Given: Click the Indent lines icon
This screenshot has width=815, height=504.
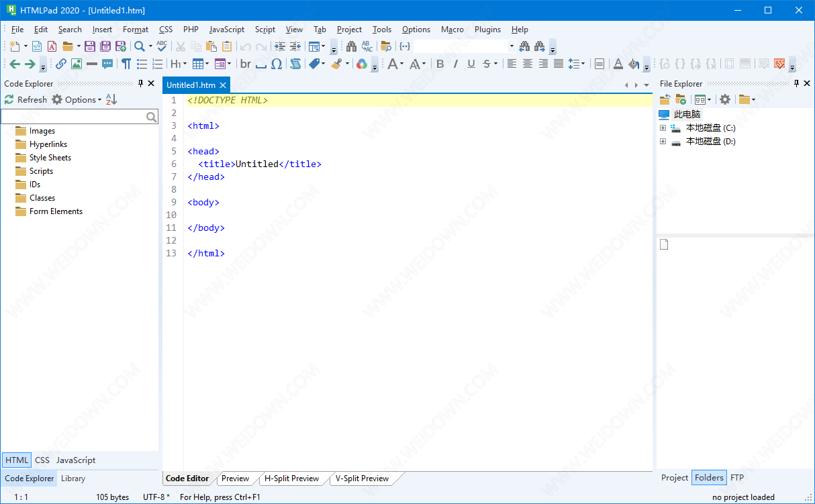Looking at the screenshot, I should click(280, 46).
